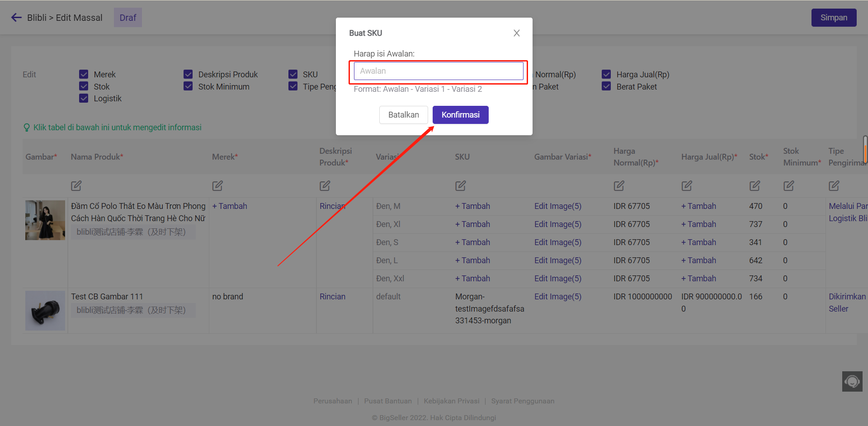Click the edit icon under Stok column
Viewport: 868px width, 426px height.
(x=755, y=186)
